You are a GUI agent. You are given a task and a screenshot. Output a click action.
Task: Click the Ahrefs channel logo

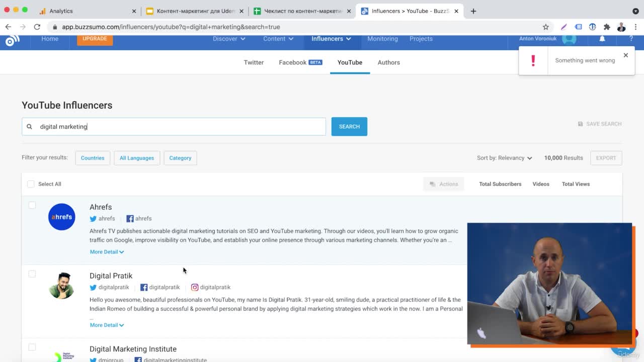click(61, 217)
